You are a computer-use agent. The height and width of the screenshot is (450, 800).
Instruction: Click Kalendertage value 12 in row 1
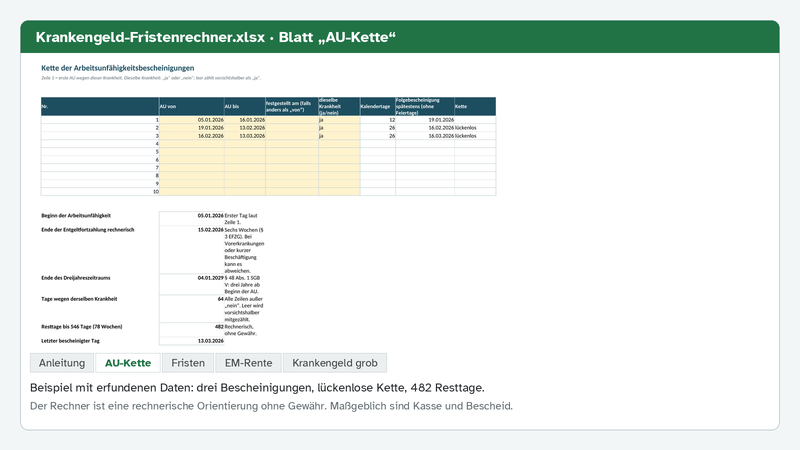pyautogui.click(x=378, y=120)
